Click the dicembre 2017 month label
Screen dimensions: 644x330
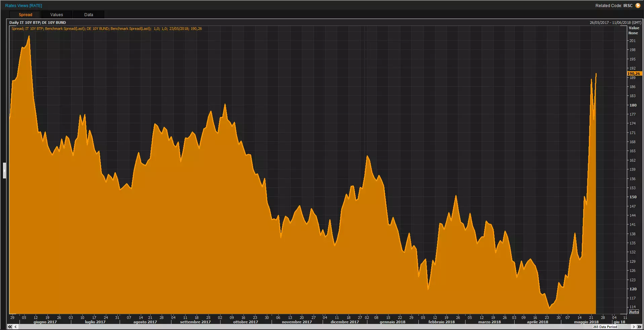[345, 322]
